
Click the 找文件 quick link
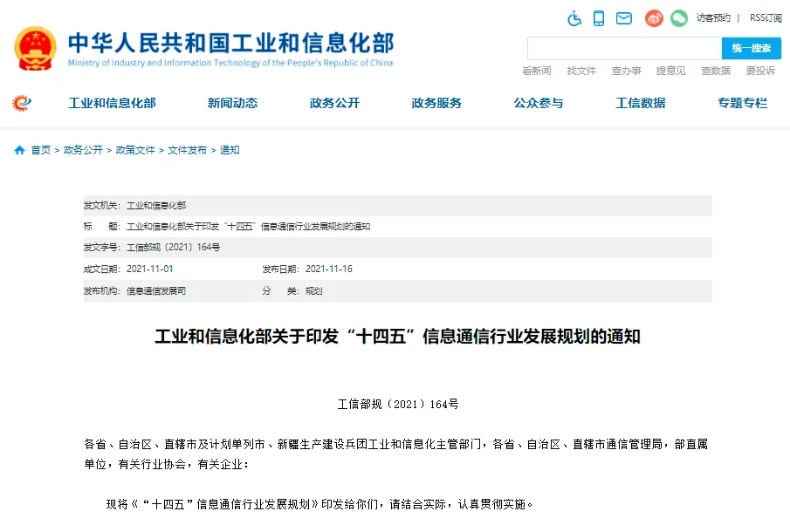tap(581, 71)
